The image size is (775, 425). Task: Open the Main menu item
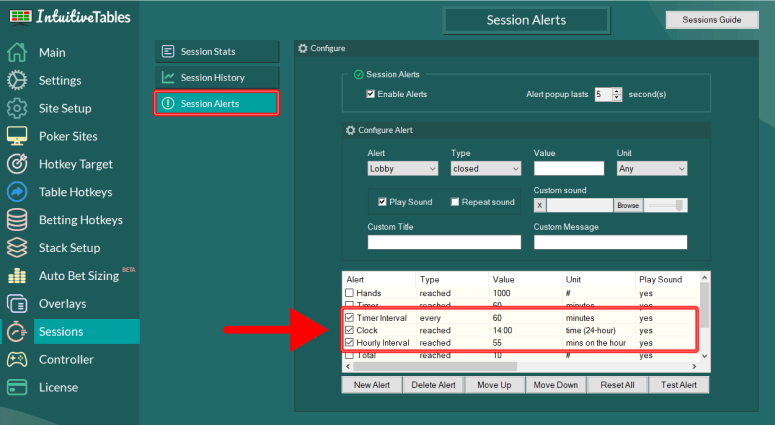coord(52,52)
